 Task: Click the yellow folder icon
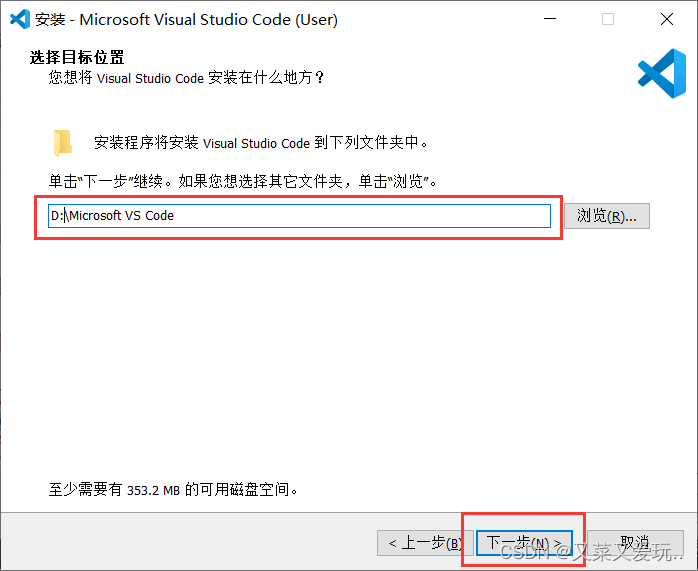click(63, 143)
